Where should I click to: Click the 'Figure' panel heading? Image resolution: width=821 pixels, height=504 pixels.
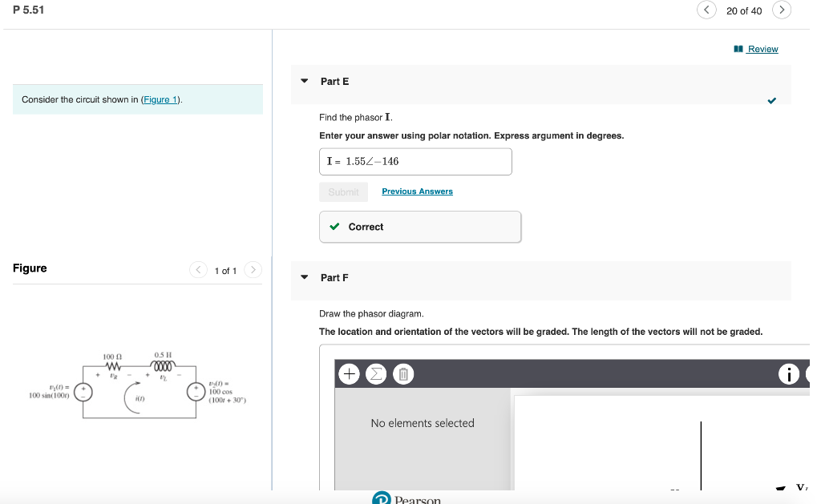click(30, 268)
